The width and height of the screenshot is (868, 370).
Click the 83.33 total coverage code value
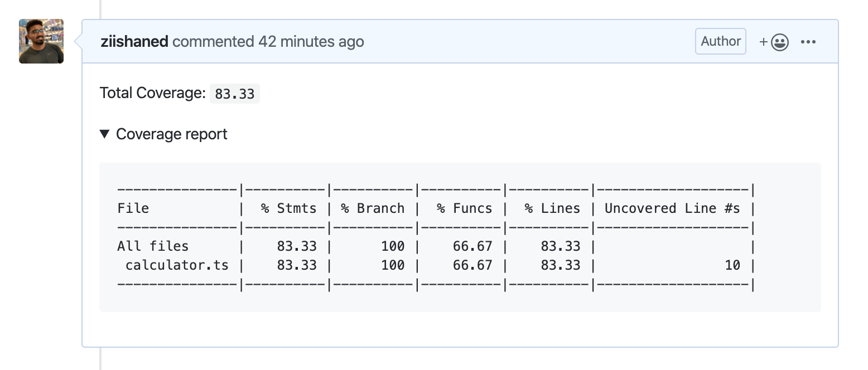pyautogui.click(x=234, y=94)
